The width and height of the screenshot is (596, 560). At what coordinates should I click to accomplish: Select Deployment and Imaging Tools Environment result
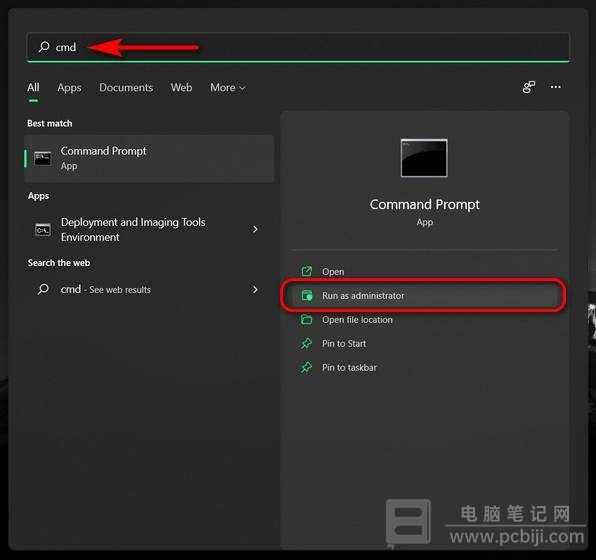tap(149, 230)
